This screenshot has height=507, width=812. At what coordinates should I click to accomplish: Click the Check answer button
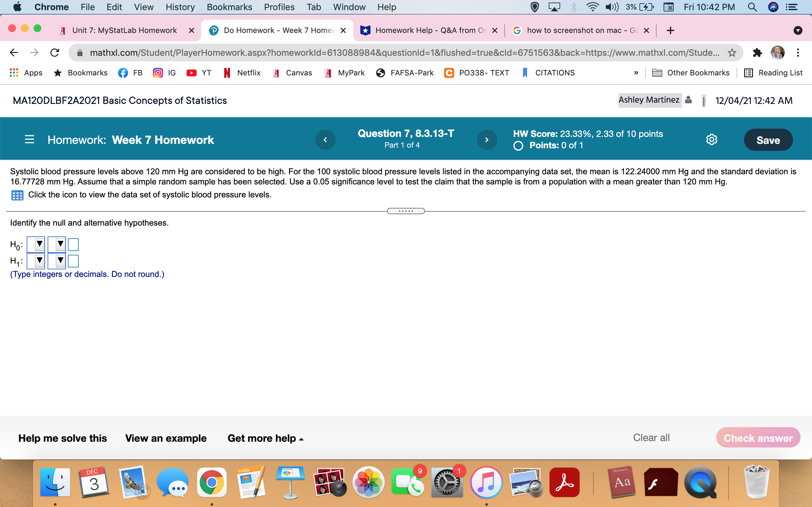(758, 438)
